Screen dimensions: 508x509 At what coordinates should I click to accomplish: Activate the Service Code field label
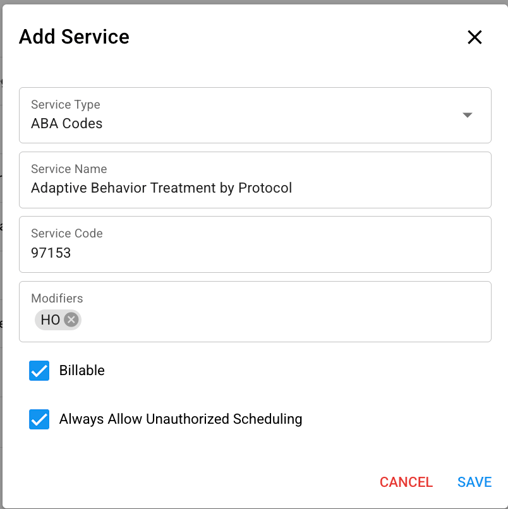click(67, 233)
